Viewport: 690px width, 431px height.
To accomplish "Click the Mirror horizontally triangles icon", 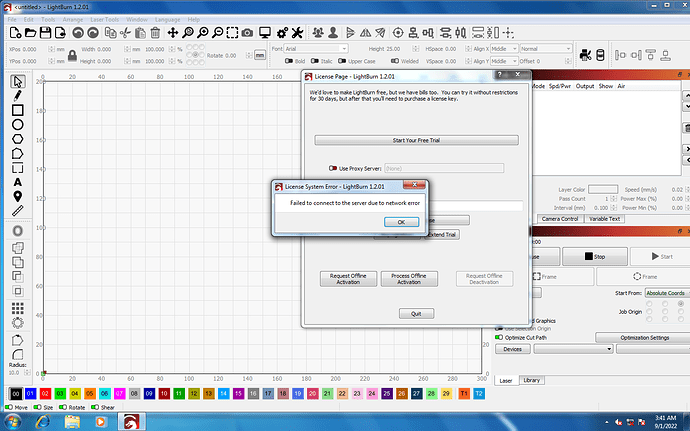I will point(365,33).
